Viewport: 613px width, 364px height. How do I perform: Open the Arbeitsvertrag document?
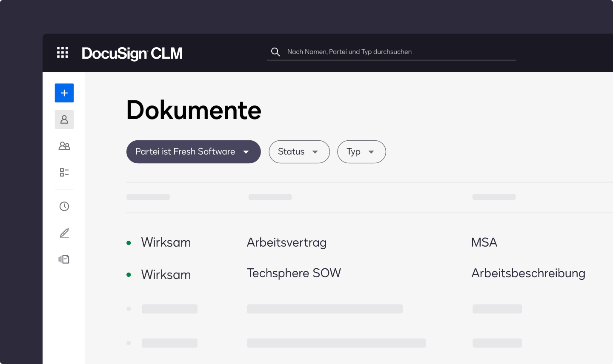286,242
